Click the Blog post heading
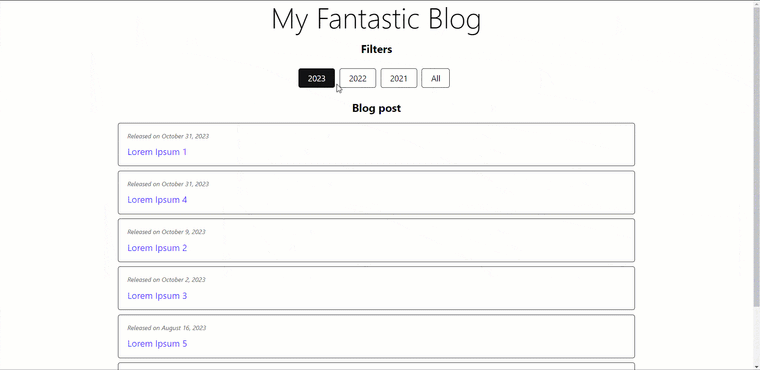Image resolution: width=760 pixels, height=370 pixels. 377,108
